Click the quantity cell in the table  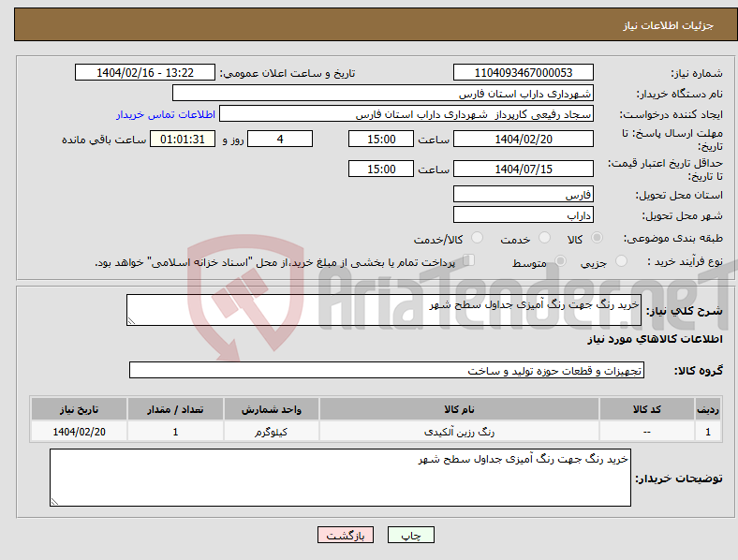tap(175, 432)
